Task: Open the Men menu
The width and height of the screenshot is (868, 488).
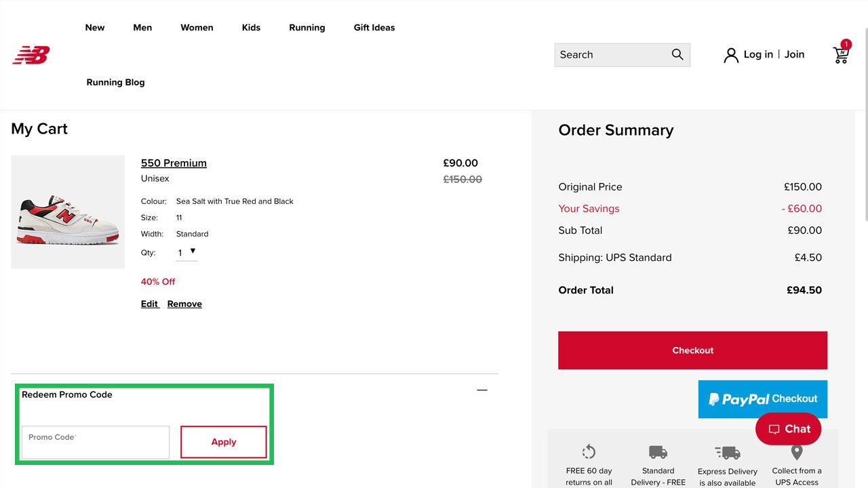Action: 142,28
